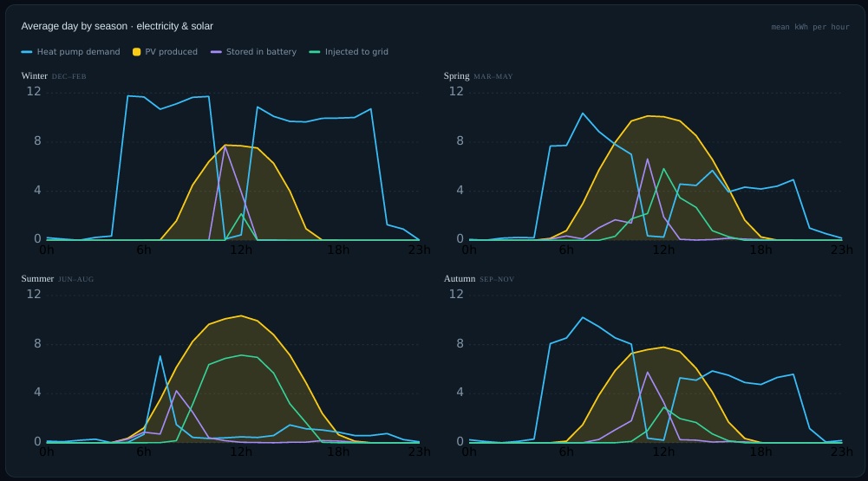Screen dimensions: 868x481
Task: Click the purple battery peak in Spring chart
Action: 647,159
